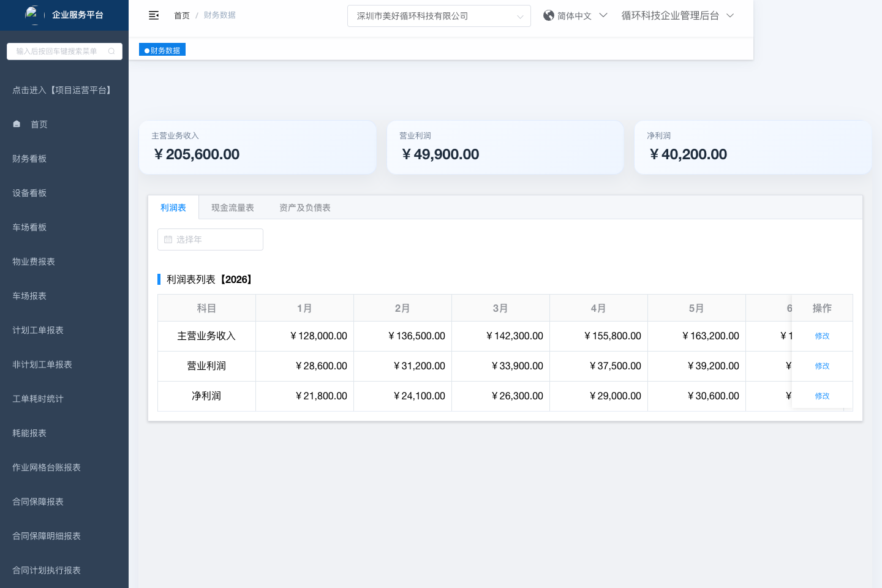Click the home icon beside 首页 in sidebar
The image size is (882, 588).
(x=17, y=124)
